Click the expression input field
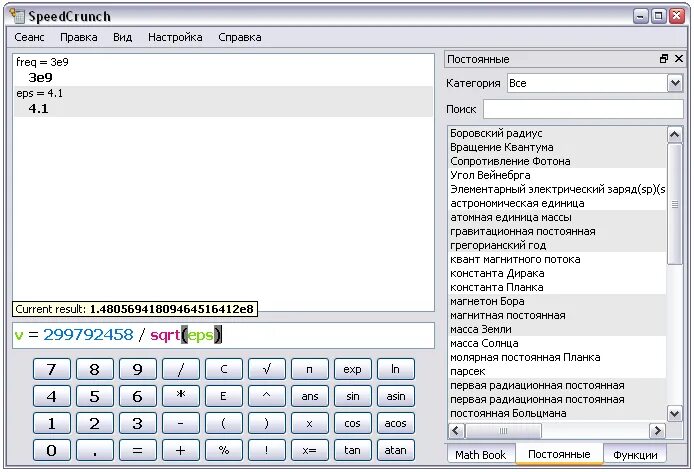The image size is (694, 472). tap(223, 335)
